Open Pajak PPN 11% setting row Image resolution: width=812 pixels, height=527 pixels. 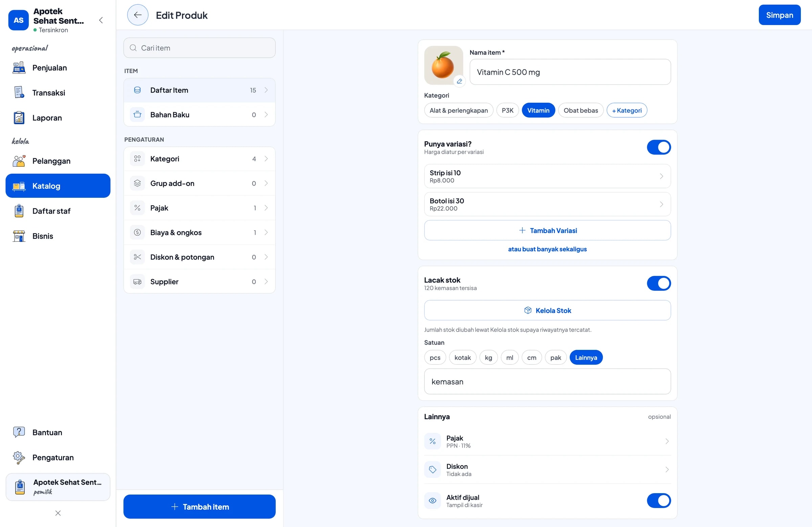pyautogui.click(x=547, y=441)
